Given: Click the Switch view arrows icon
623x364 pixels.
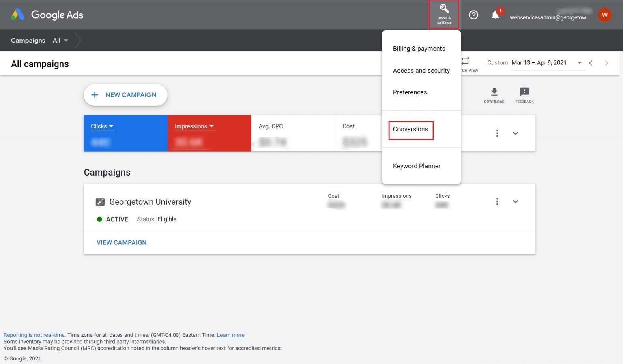Looking at the screenshot, I should tap(466, 61).
